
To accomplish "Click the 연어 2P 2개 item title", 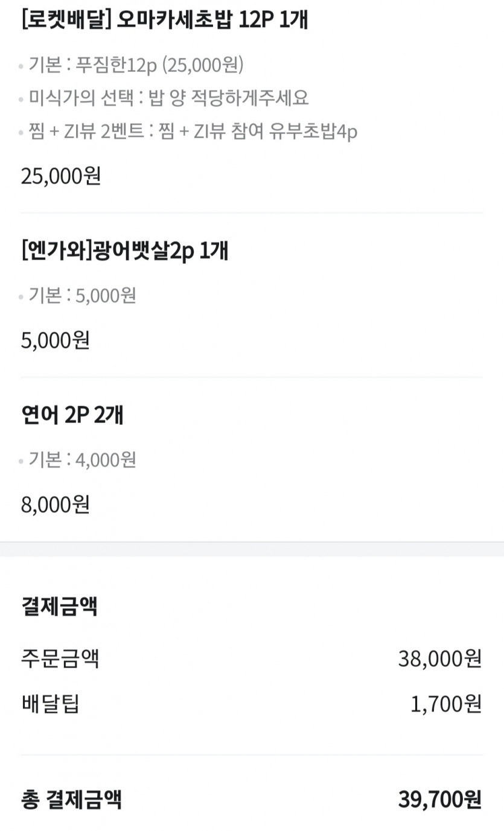I will coord(72,415).
